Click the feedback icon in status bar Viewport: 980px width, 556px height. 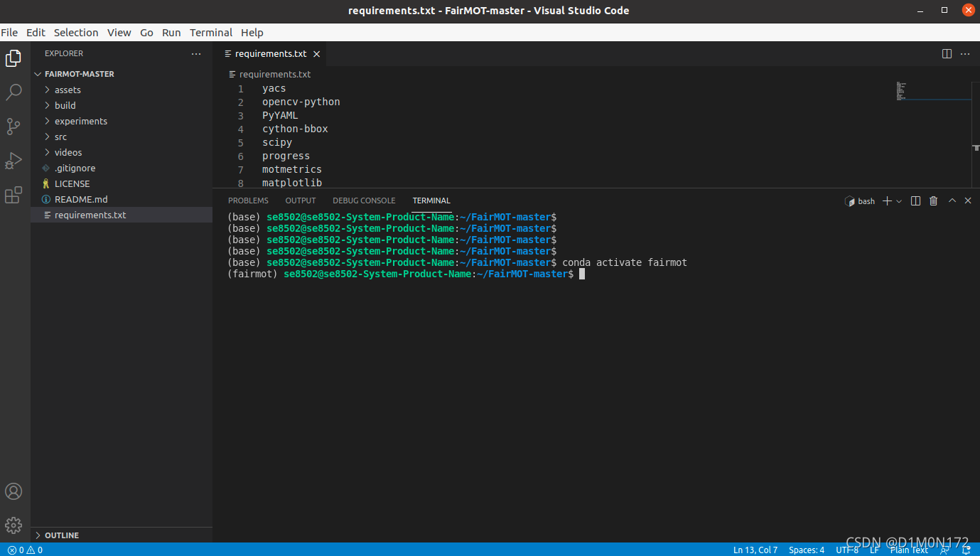point(944,550)
